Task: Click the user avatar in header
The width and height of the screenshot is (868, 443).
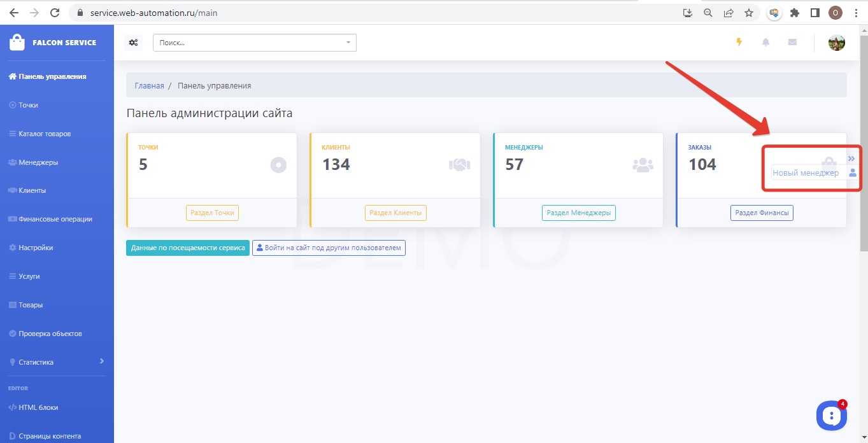Action: coord(836,43)
